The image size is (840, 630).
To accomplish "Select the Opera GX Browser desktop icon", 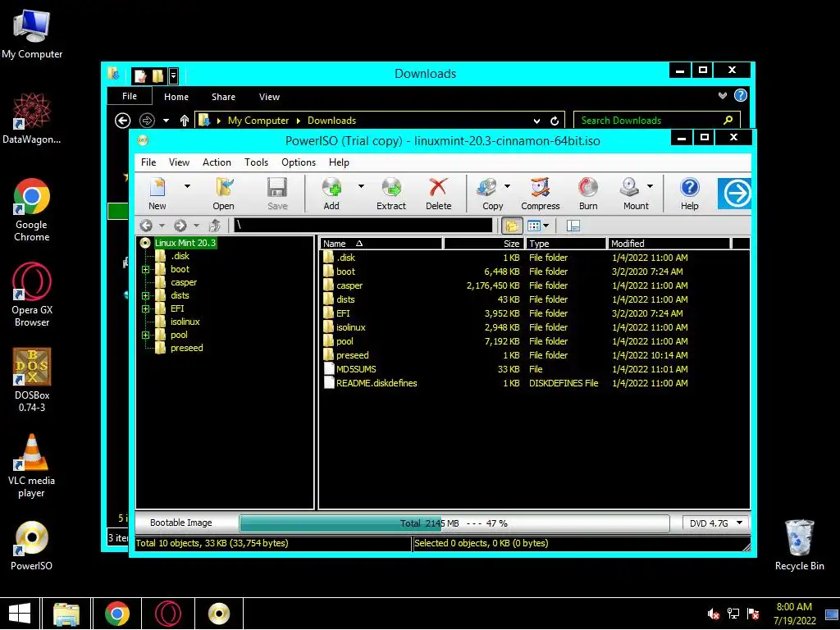I will (32, 294).
